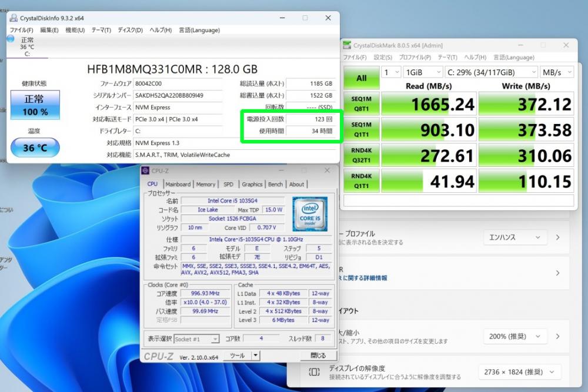Image resolution: width=588 pixels, height=392 pixels.
Task: Start the RND4K Q32T1 test
Action: (x=362, y=155)
